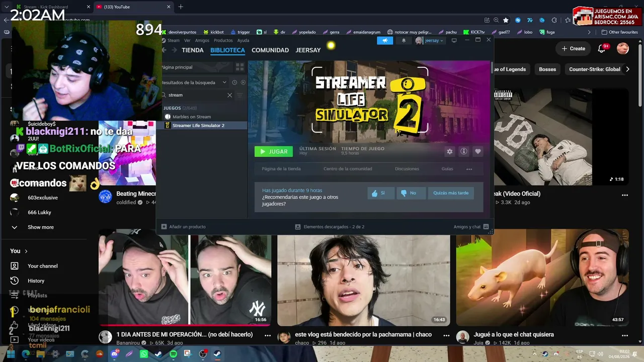Open the browser tab list dropdown

pos(7,7)
